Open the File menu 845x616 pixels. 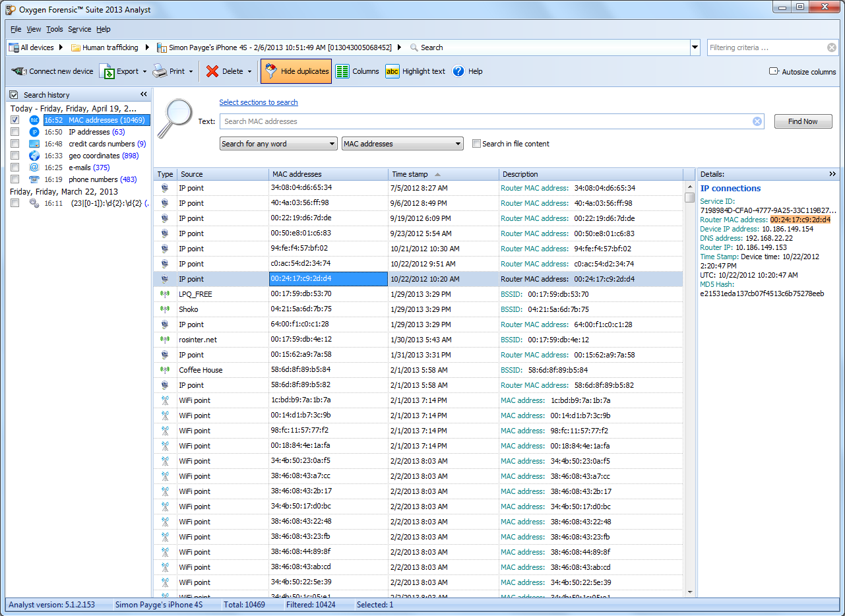click(16, 29)
